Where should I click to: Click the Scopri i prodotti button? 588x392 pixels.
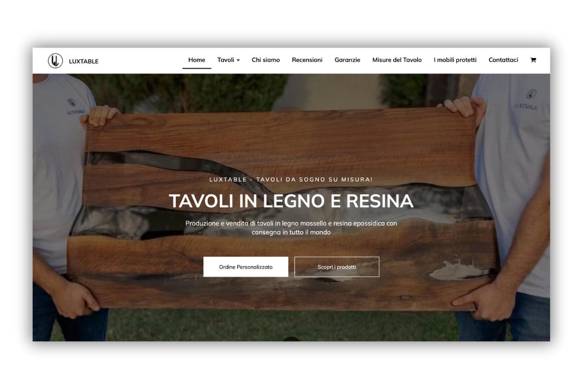[x=337, y=267]
